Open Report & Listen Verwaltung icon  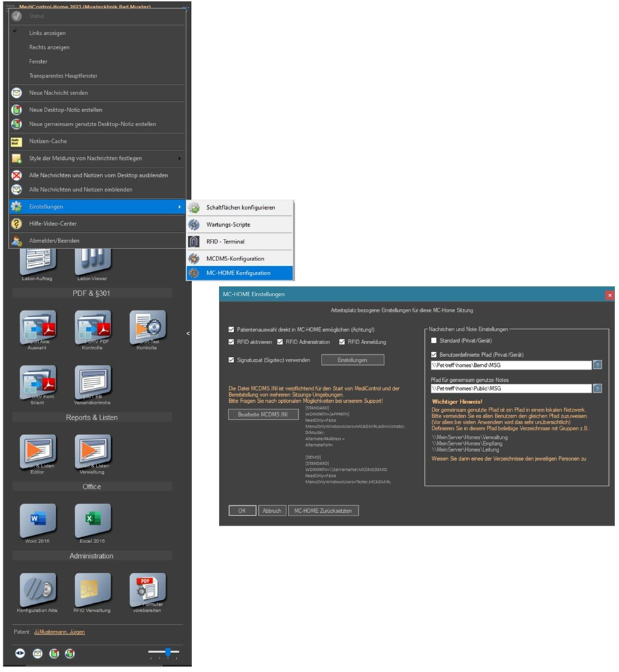coord(92,451)
